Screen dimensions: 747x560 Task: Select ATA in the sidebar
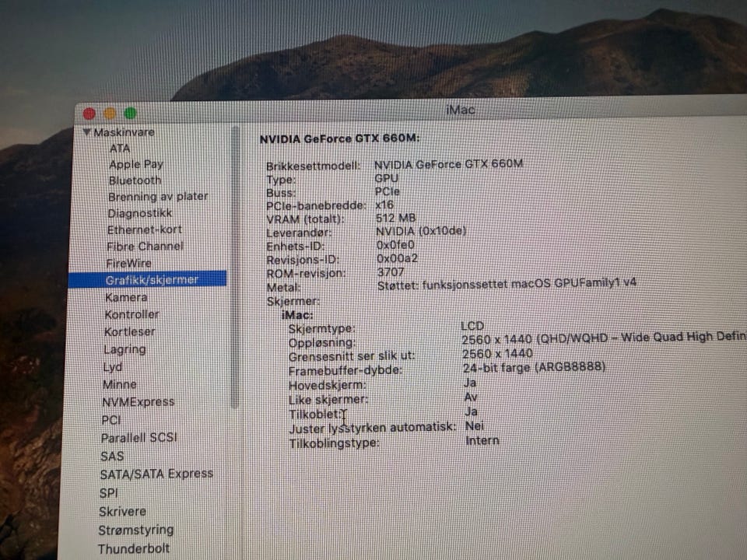120,149
